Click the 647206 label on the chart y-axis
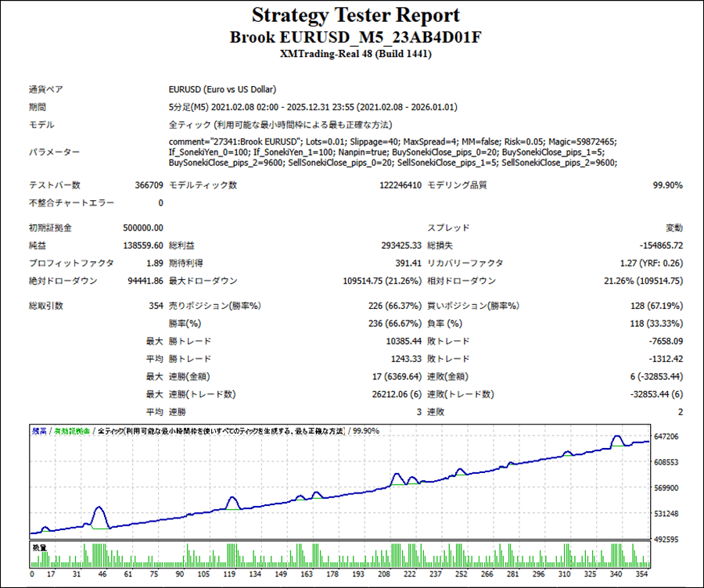 [667, 436]
